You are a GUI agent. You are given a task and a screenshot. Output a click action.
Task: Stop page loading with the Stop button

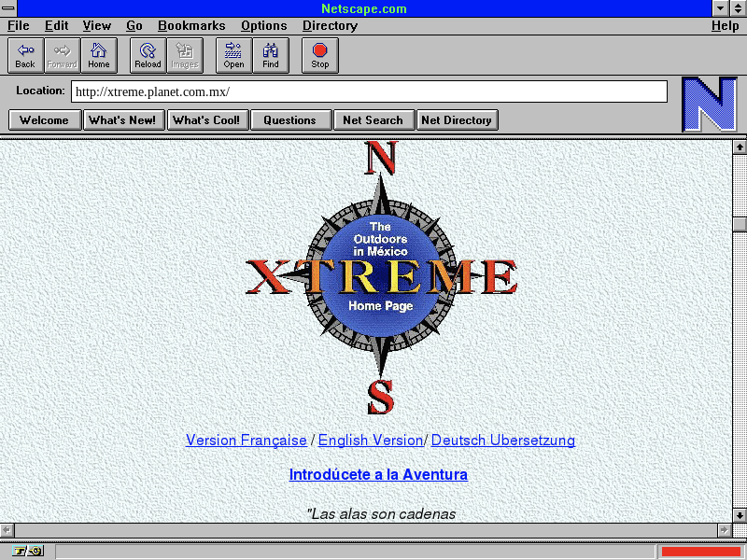click(x=320, y=55)
